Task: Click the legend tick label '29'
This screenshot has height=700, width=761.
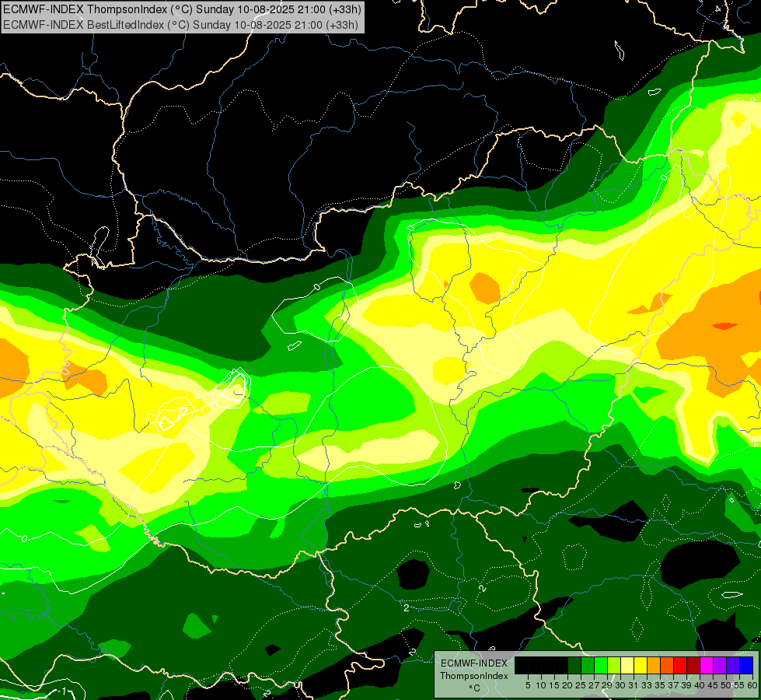Action: 607,685
